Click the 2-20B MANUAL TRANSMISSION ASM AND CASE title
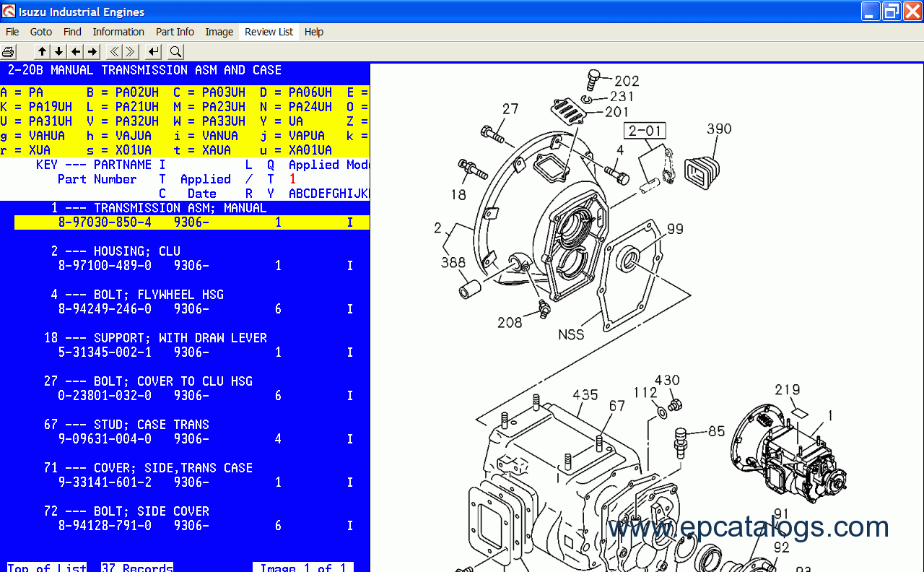 click(144, 70)
